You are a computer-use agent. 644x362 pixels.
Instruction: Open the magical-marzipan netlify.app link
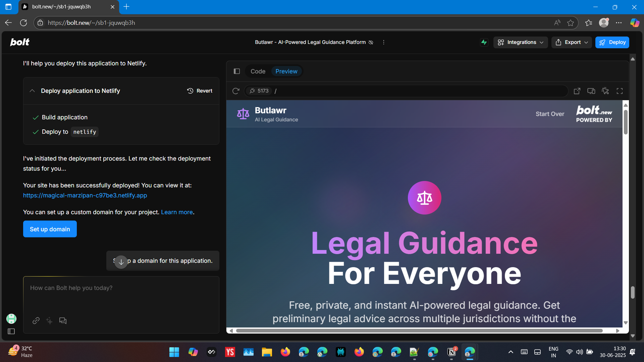(85, 195)
